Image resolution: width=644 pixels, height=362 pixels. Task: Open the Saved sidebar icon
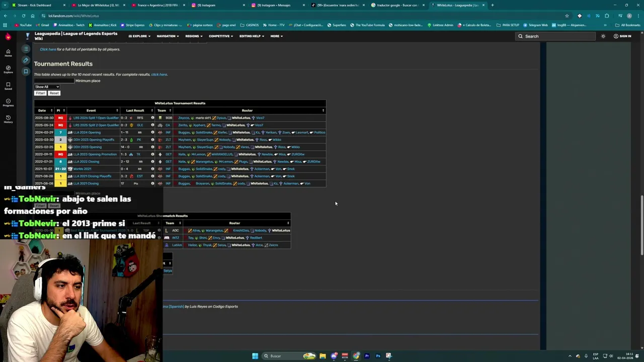8,86
